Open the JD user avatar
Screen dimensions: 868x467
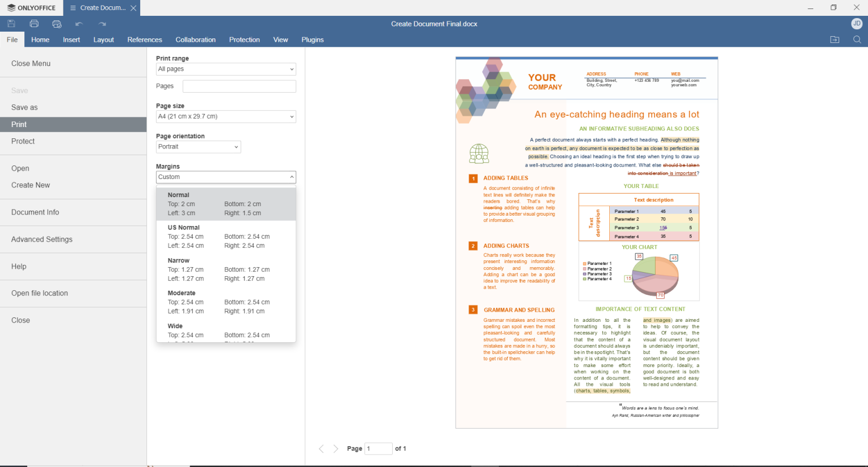tap(857, 24)
